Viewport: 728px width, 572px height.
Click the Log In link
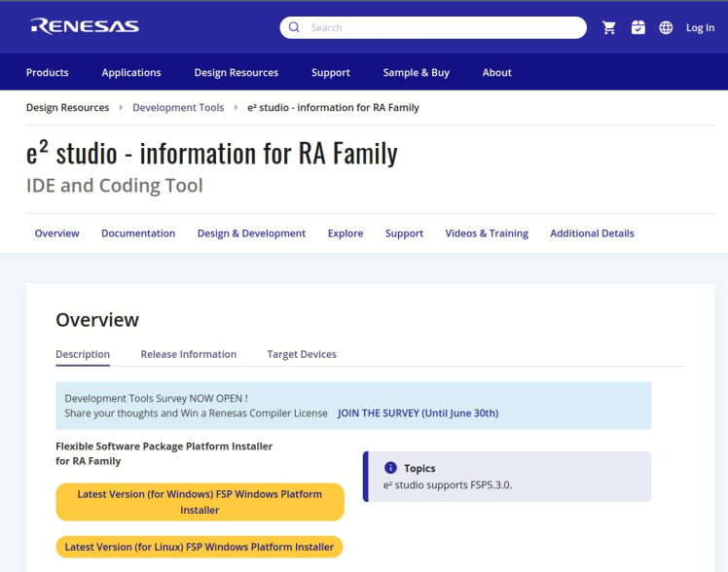pos(700,27)
